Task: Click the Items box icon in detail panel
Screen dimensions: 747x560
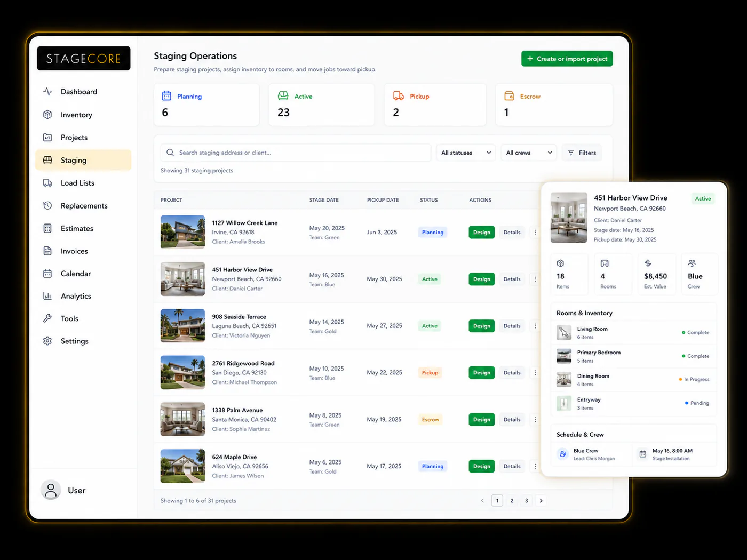Action: 561,263
